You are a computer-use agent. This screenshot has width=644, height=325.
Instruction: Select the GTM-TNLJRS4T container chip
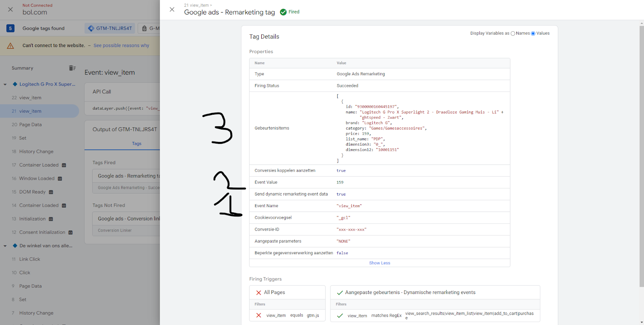point(110,28)
